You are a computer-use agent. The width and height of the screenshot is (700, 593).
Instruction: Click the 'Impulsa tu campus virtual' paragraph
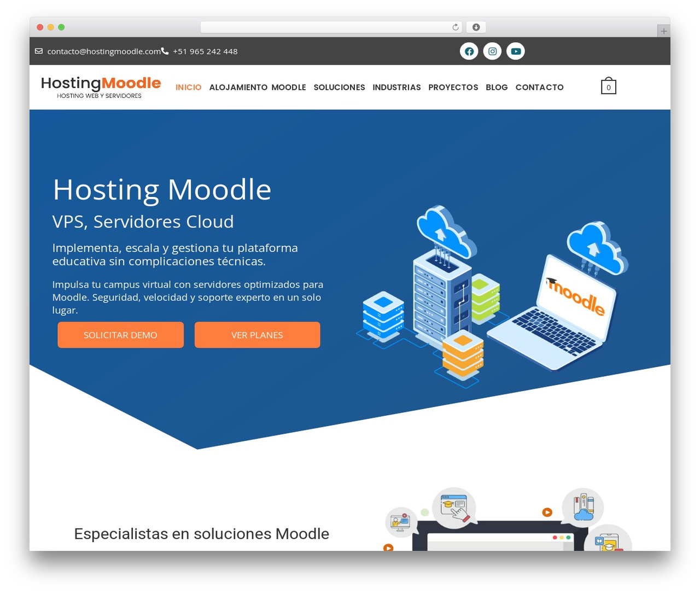tap(188, 297)
